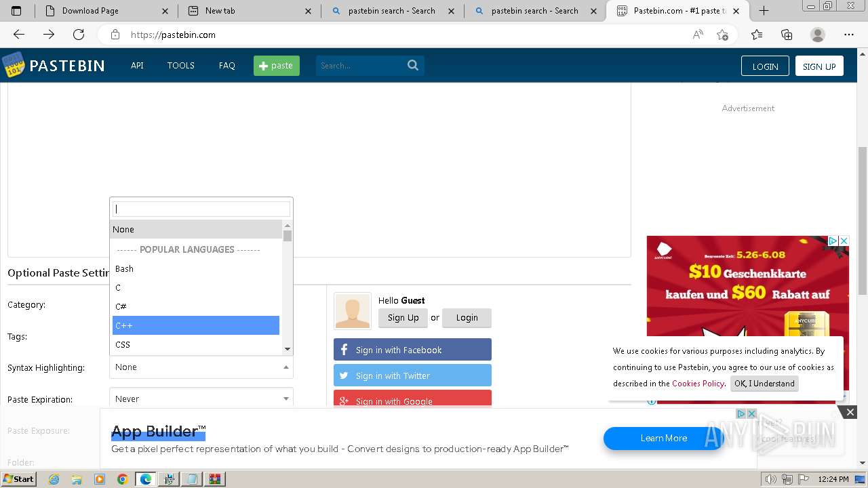Open the API menu item
Viewport: 868px width, 488px height.
pos(137,66)
